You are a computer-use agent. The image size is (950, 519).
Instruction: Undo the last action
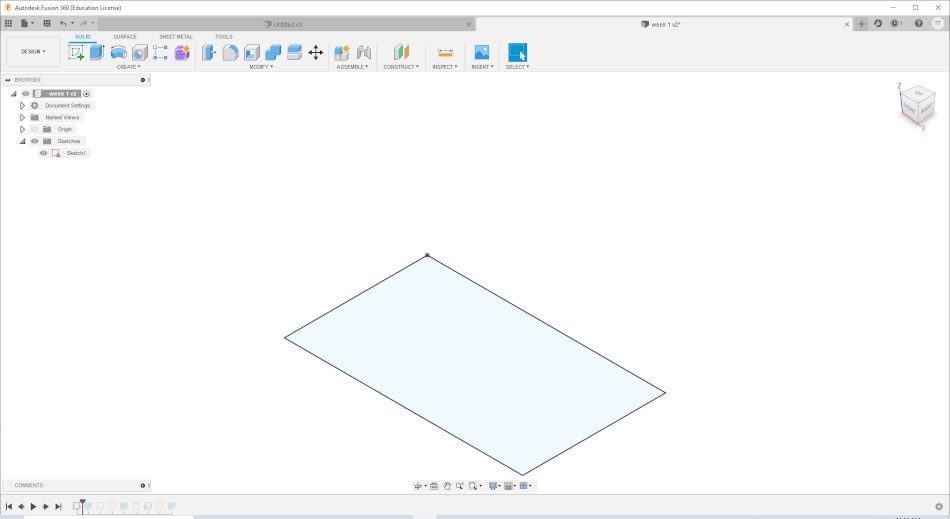click(63, 24)
